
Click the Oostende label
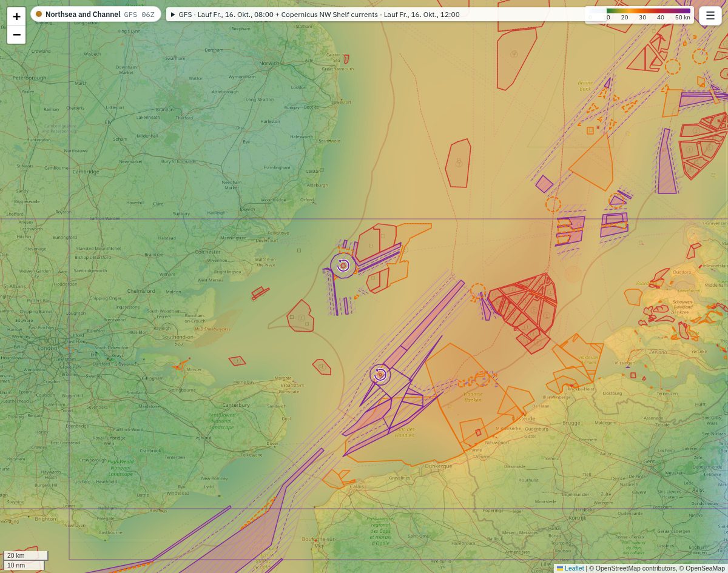tap(522, 418)
